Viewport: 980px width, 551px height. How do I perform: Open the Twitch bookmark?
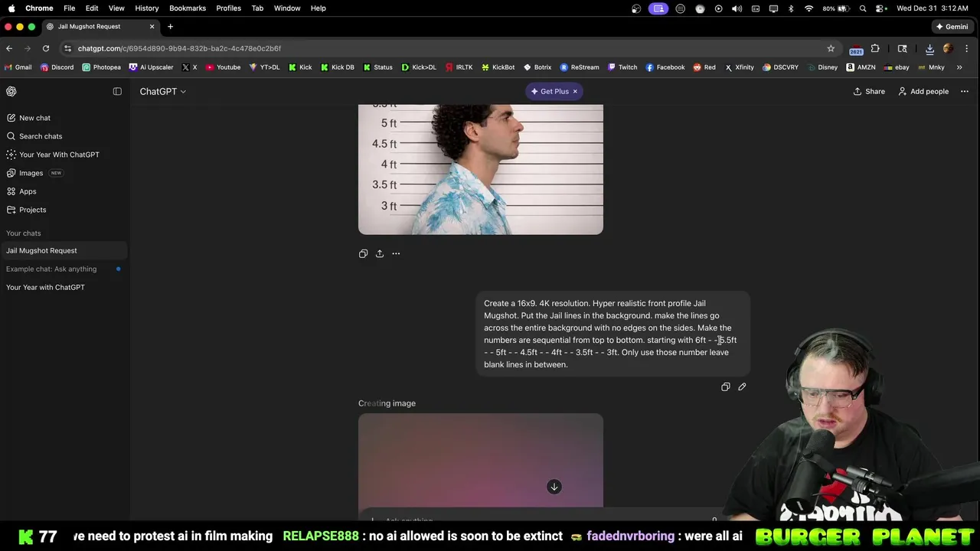pyautogui.click(x=622, y=67)
